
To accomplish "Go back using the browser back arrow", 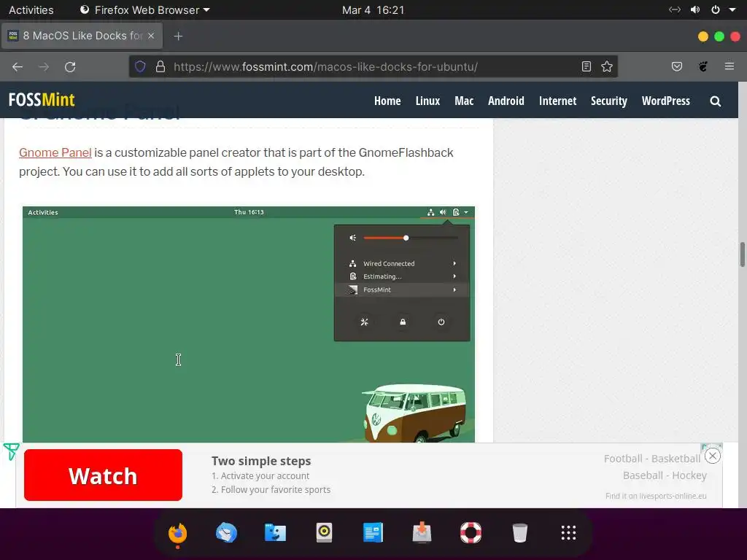I will coord(18,67).
